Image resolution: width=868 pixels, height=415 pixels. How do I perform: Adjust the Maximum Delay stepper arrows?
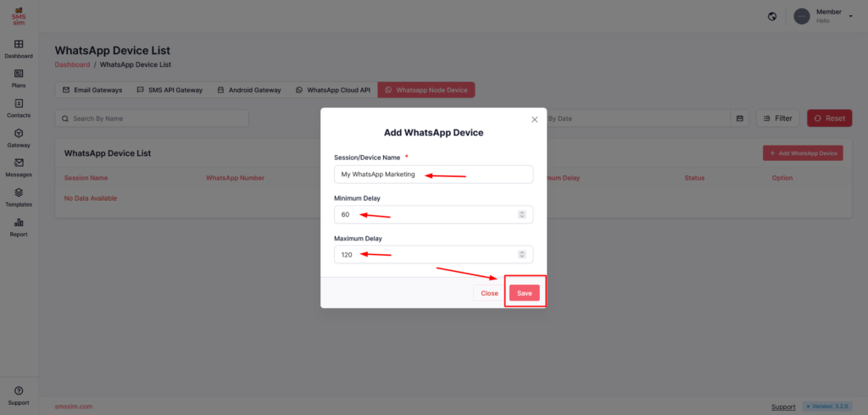[522, 254]
